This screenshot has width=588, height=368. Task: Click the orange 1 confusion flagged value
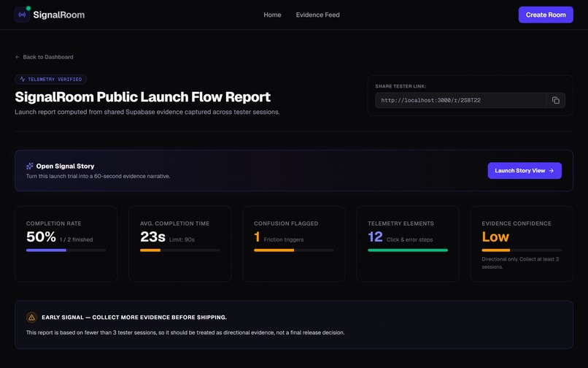click(x=257, y=237)
